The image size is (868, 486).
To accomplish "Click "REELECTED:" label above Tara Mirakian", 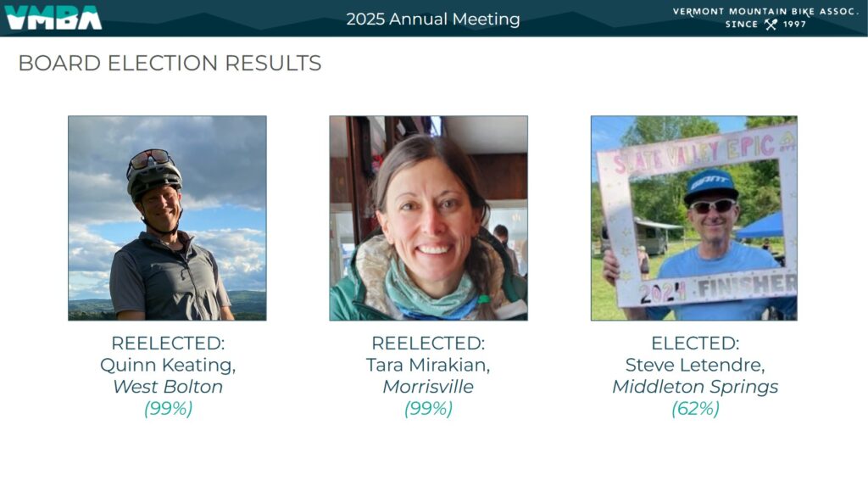I will [428, 343].
